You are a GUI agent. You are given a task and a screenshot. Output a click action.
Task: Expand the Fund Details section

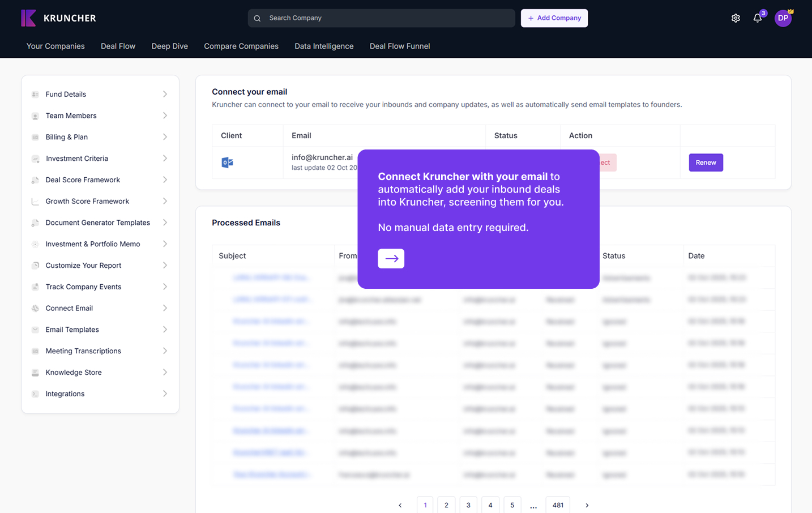[165, 95]
